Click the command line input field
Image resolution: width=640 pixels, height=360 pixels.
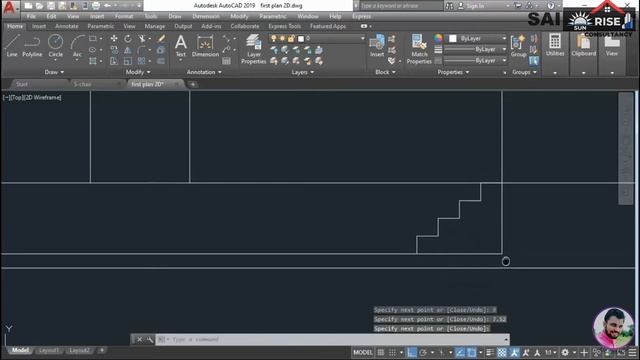coord(332,339)
